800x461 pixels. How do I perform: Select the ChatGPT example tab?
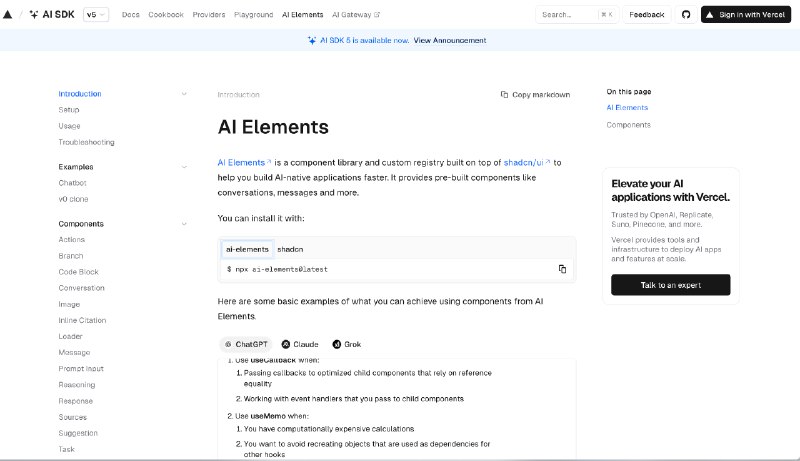coord(246,345)
